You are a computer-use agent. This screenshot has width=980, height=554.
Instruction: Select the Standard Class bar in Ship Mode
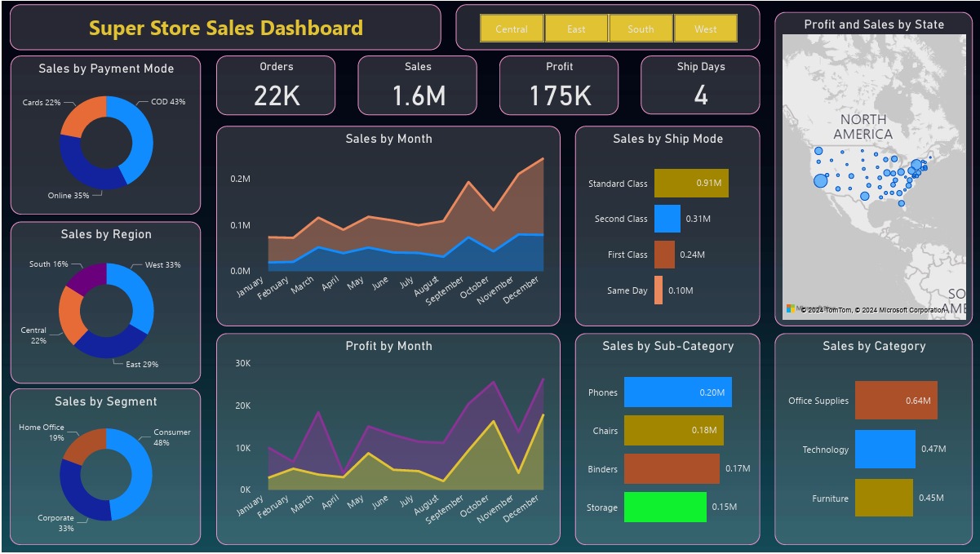coord(690,184)
